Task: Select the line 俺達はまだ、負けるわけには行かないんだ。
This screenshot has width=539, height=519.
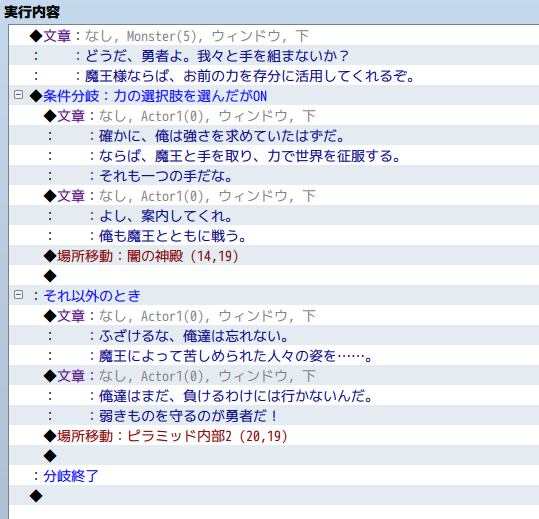Action: click(x=274, y=396)
